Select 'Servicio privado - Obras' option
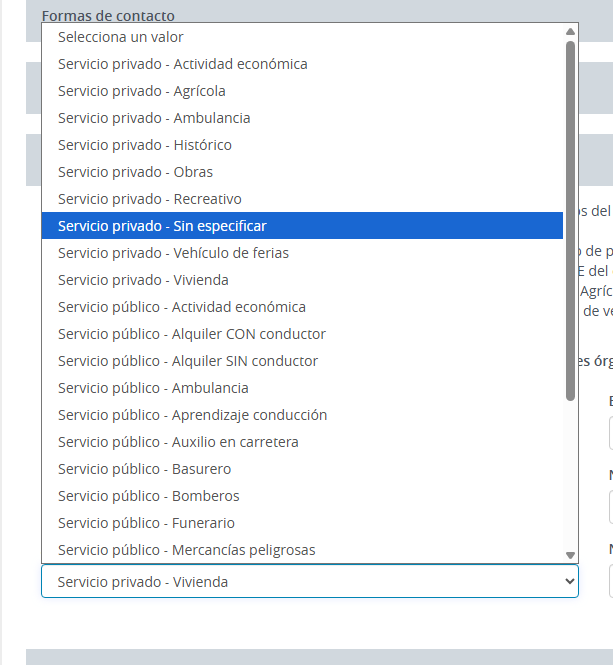 [x=136, y=172]
